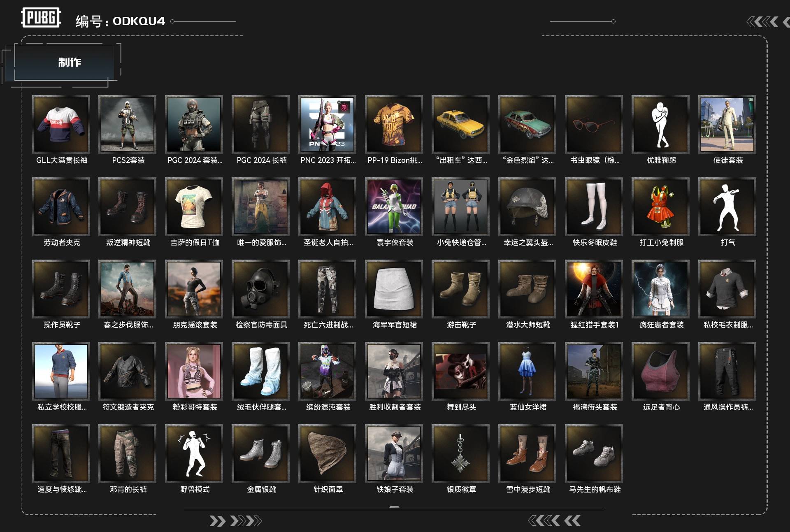Screen dimensions: 790x532
Task: Choose the 银质徽章 badge pendant item
Action: point(461,453)
